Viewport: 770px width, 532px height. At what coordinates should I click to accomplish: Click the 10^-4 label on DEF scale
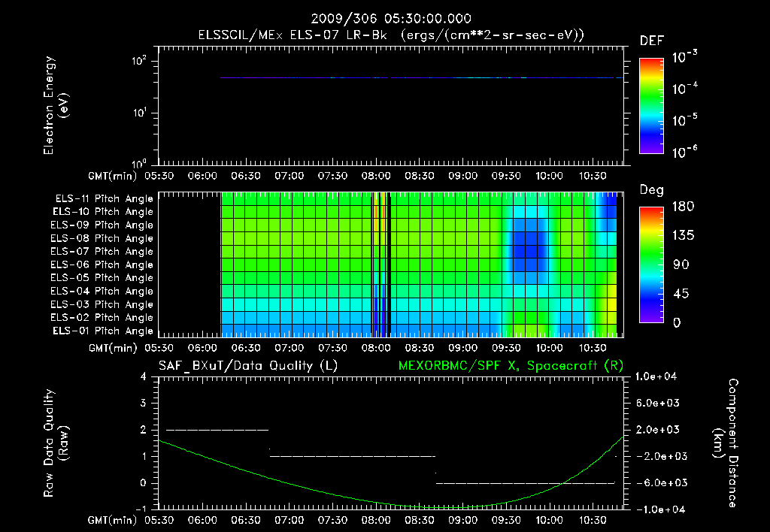(x=684, y=88)
